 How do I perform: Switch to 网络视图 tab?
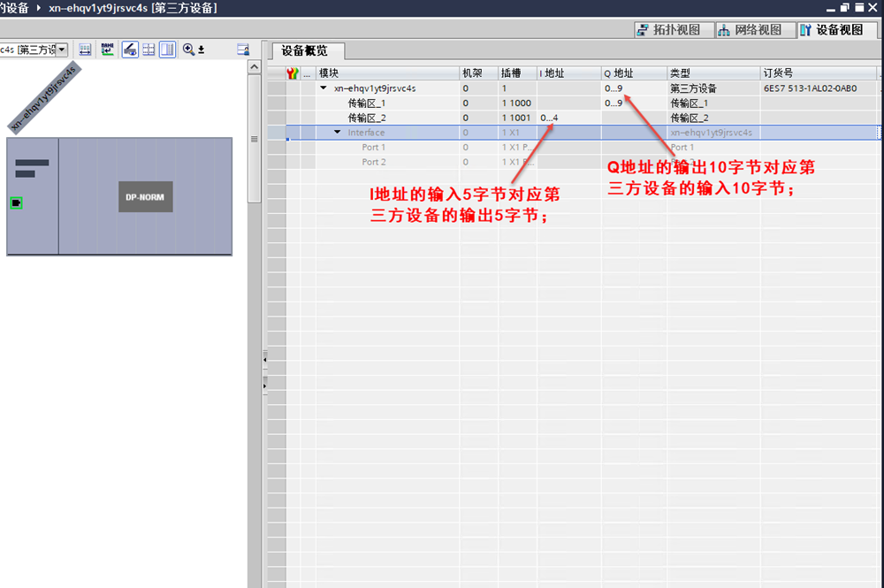750,29
